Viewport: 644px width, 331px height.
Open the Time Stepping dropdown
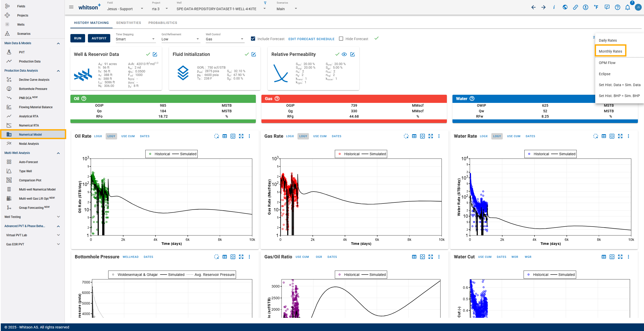click(135, 39)
